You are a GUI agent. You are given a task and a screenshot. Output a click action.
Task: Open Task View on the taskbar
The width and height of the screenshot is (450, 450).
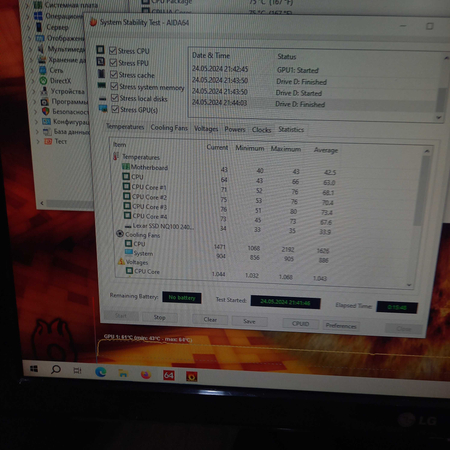[x=77, y=370]
